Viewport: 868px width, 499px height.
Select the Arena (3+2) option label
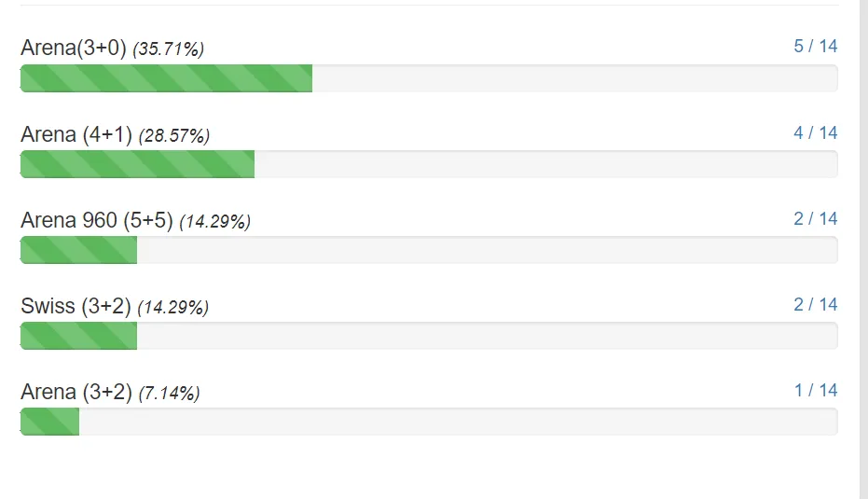click(76, 393)
